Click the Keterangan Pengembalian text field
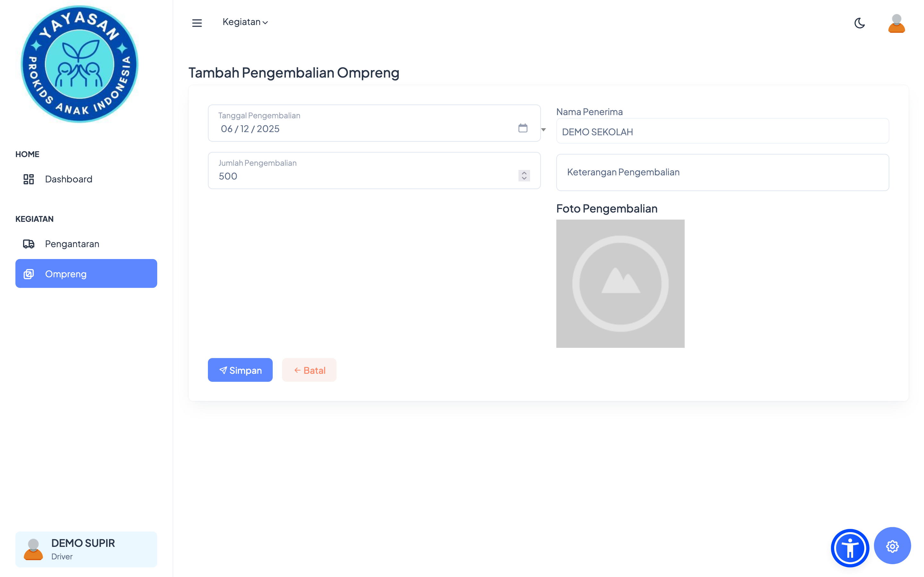The image size is (924, 577). 722,172
